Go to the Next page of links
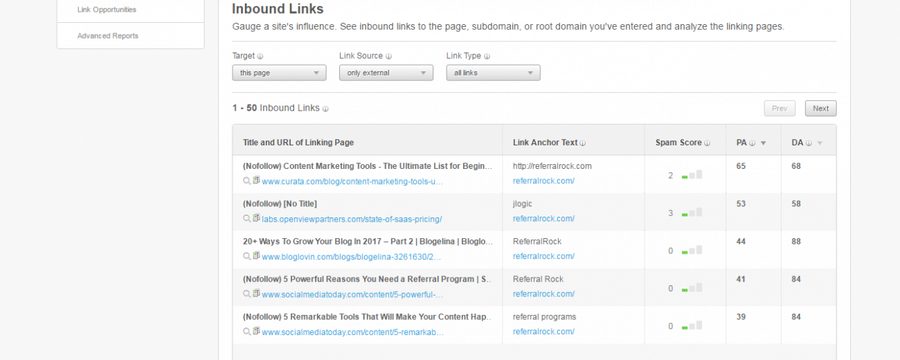 (x=820, y=108)
